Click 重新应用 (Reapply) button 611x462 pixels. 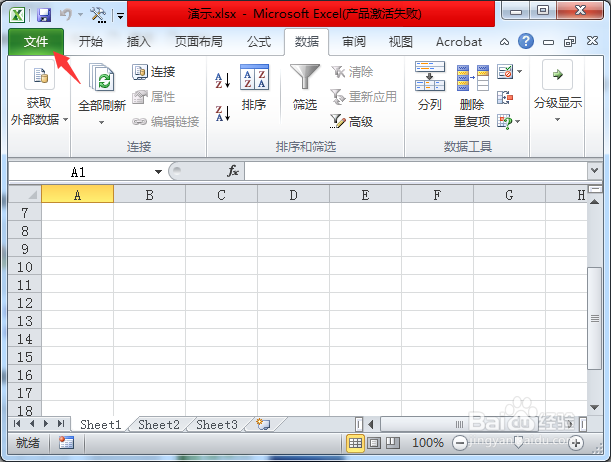364,97
